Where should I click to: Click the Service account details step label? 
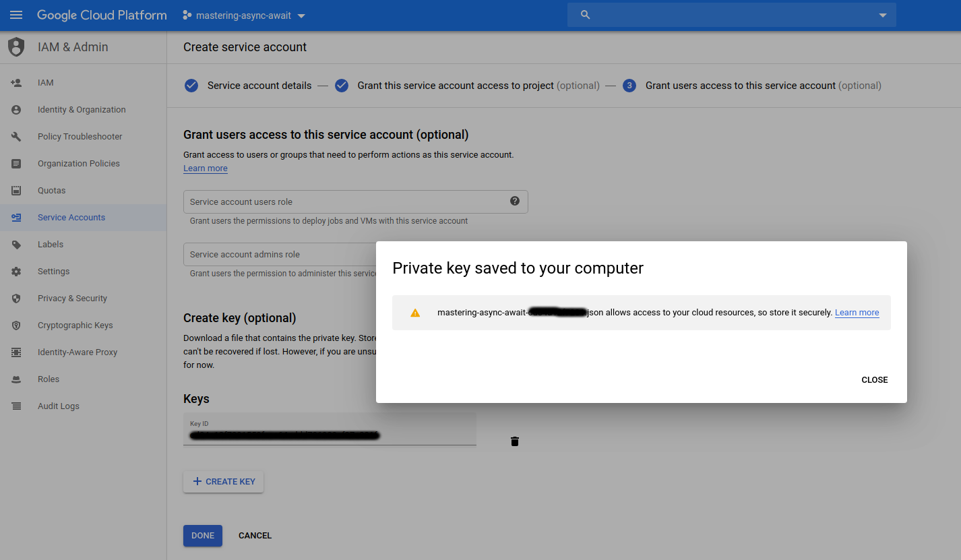coord(259,86)
